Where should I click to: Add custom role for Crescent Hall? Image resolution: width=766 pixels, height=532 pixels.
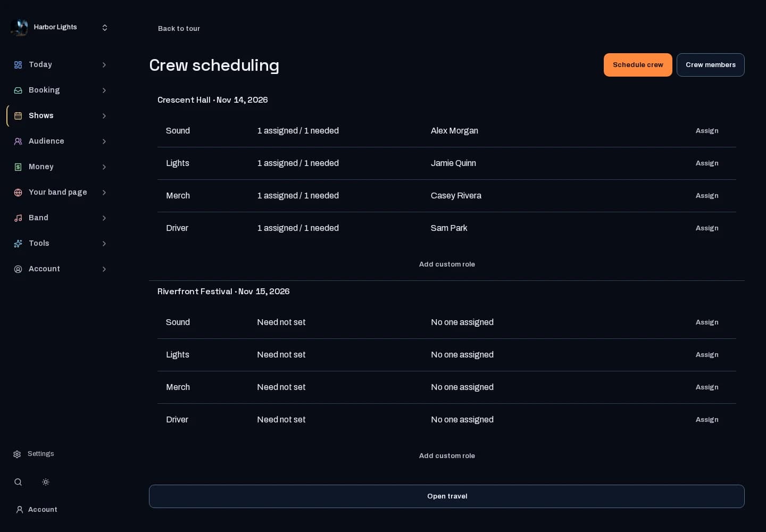(447, 264)
